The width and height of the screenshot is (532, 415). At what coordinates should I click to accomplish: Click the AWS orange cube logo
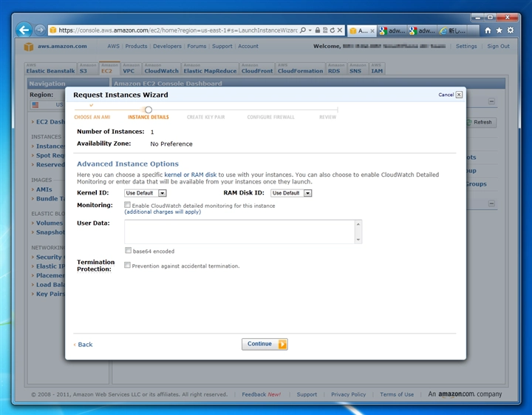pos(29,47)
